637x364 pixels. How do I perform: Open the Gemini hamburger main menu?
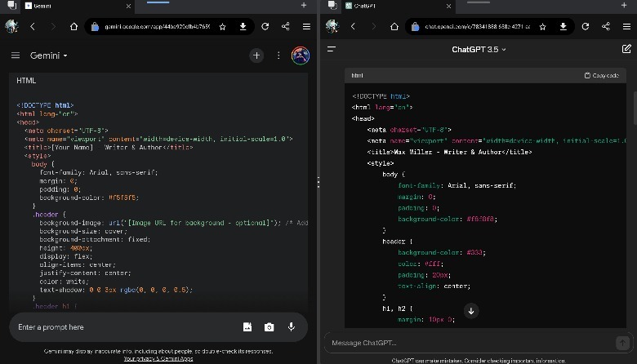point(15,55)
